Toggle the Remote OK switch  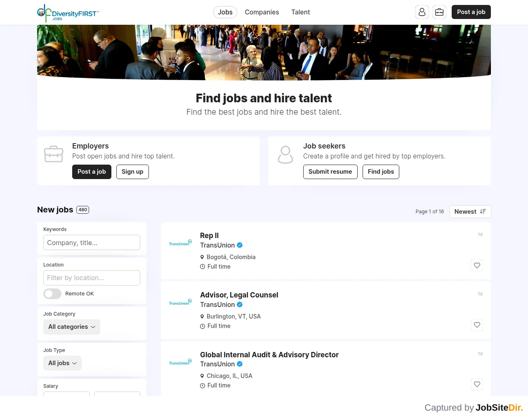point(52,294)
